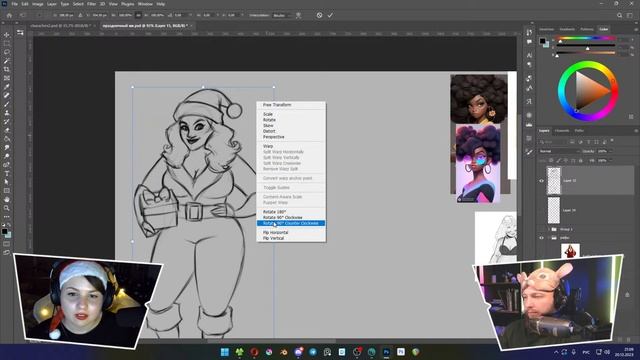Select the Blur tool
Image resolution: width=640 pixels, height=360 pixels.
click(7, 147)
